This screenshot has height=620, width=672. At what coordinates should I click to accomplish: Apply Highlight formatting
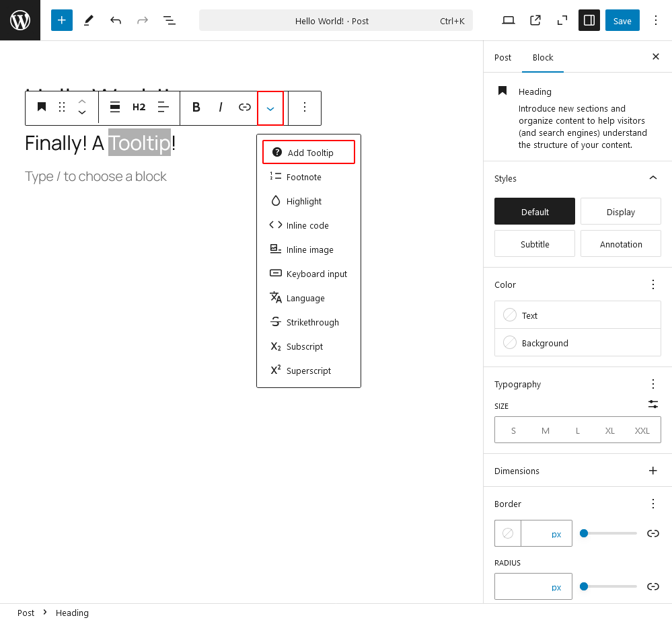309,201
